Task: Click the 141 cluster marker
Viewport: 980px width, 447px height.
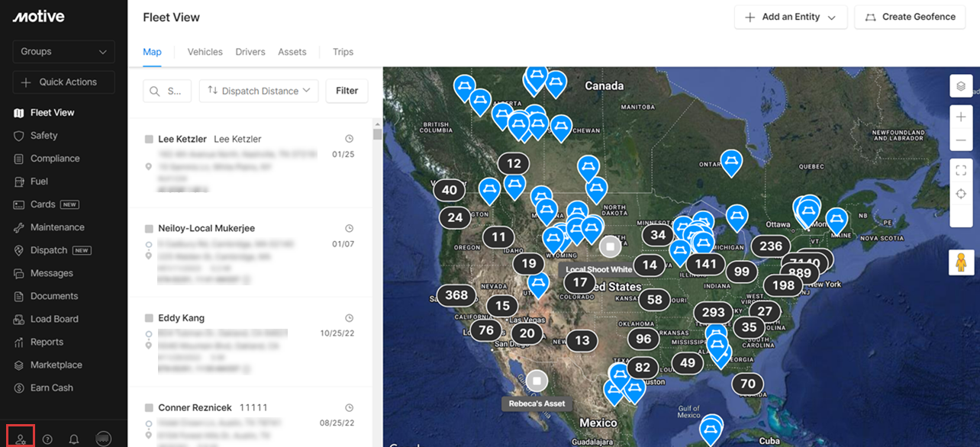Action: 705,264
